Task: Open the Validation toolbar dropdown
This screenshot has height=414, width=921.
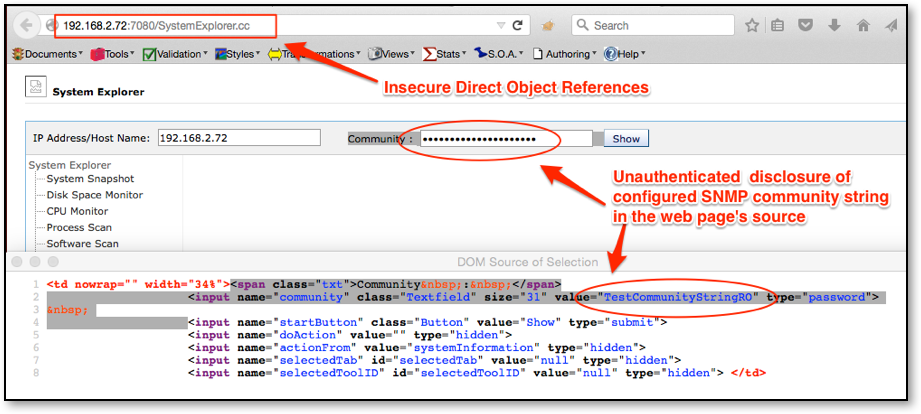Action: click(x=174, y=54)
